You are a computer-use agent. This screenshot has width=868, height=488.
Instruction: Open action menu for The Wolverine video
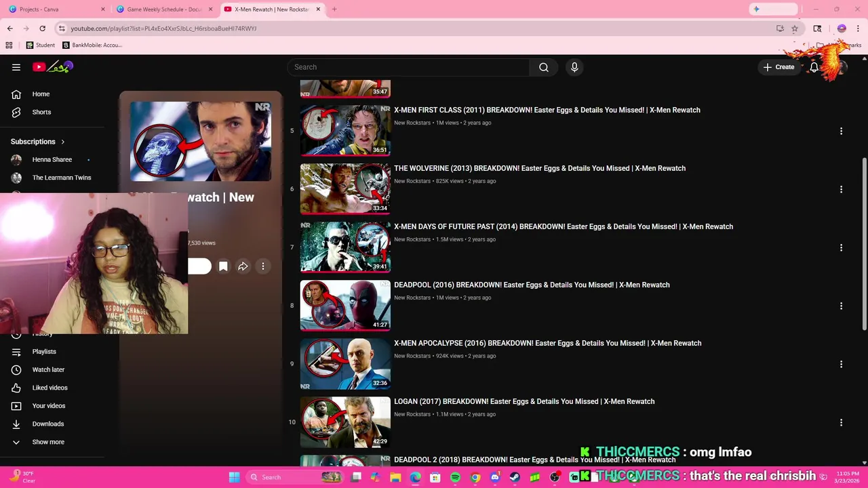click(x=841, y=189)
